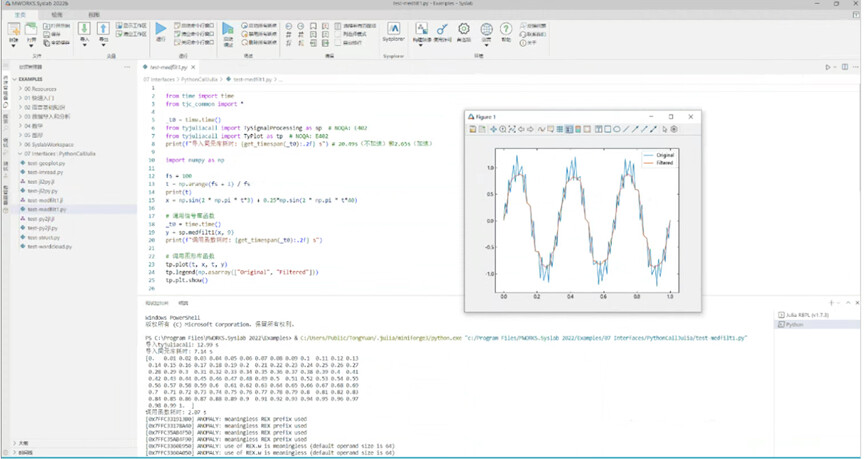Screen dimensions: 864x459
Task: Click the pan cross-arrows tool in Figure 1
Action: (x=493, y=129)
